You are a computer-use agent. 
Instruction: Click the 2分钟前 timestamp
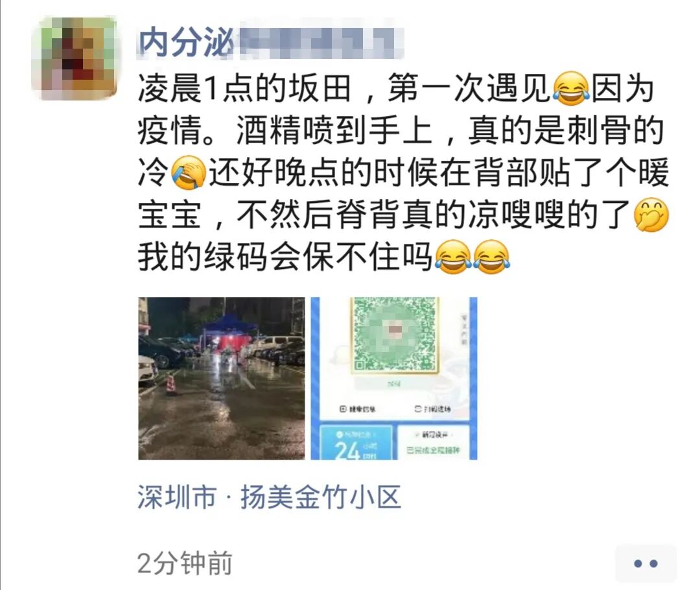[185, 563]
